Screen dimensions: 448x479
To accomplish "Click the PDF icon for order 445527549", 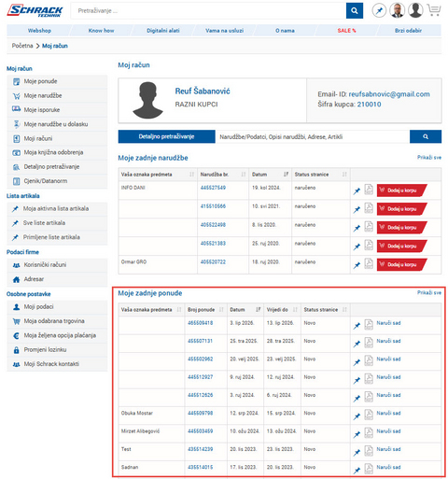I will tap(369, 190).
